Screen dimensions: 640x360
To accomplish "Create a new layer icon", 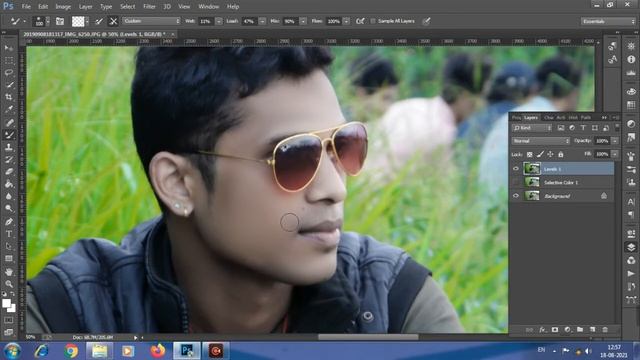I will pyautogui.click(x=592, y=329).
